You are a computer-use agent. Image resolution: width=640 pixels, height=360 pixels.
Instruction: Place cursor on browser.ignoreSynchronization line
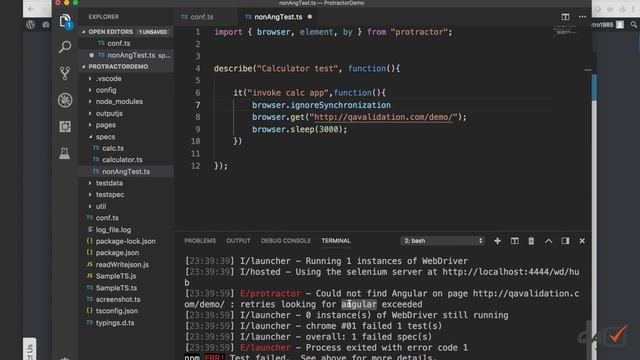(321, 105)
